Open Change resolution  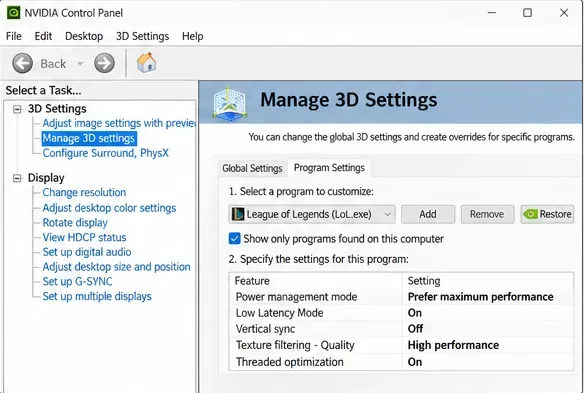[84, 192]
